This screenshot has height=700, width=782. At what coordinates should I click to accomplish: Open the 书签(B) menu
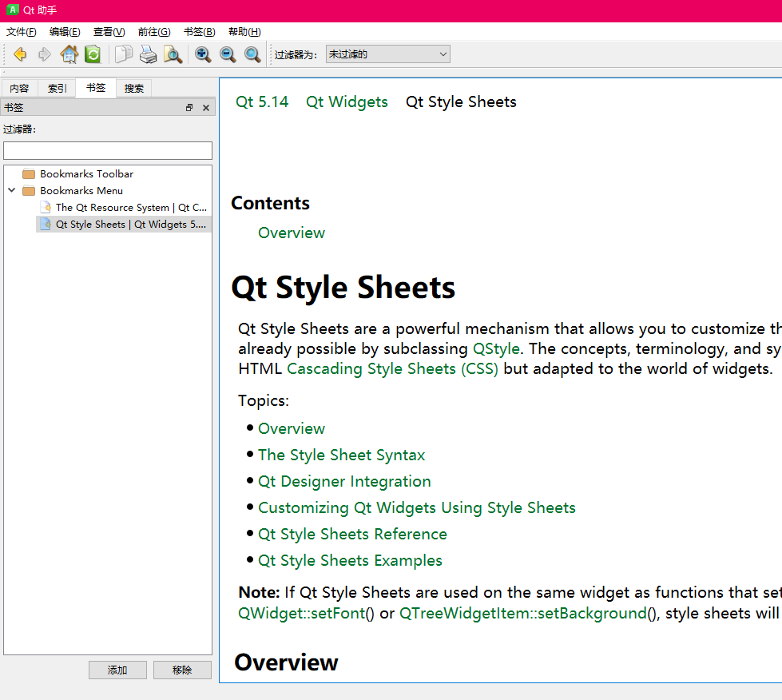(200, 32)
